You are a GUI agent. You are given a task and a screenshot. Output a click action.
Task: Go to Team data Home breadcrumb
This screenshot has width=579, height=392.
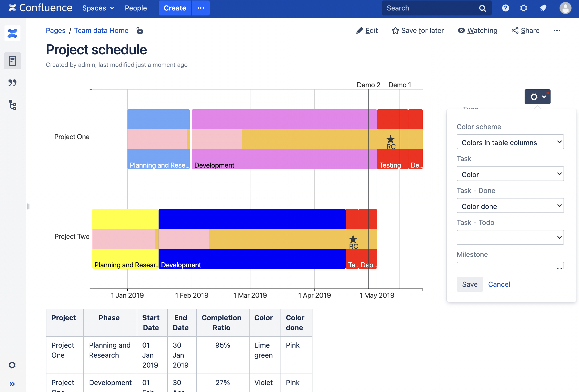click(x=101, y=30)
